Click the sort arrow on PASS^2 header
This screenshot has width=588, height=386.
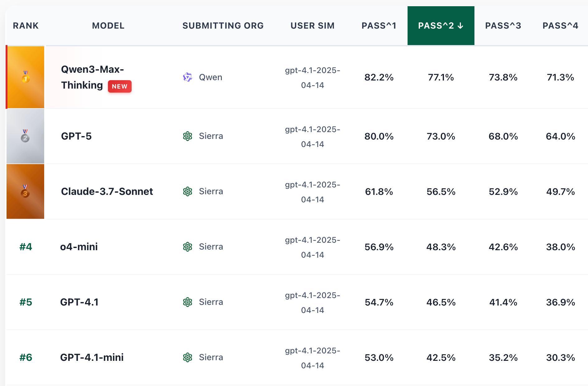coord(461,26)
